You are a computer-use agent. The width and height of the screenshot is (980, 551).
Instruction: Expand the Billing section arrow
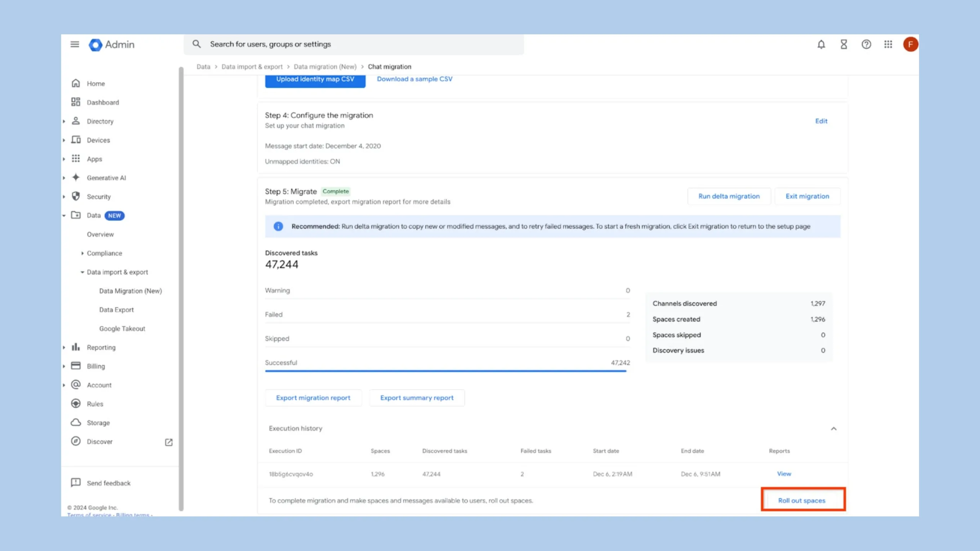click(64, 366)
